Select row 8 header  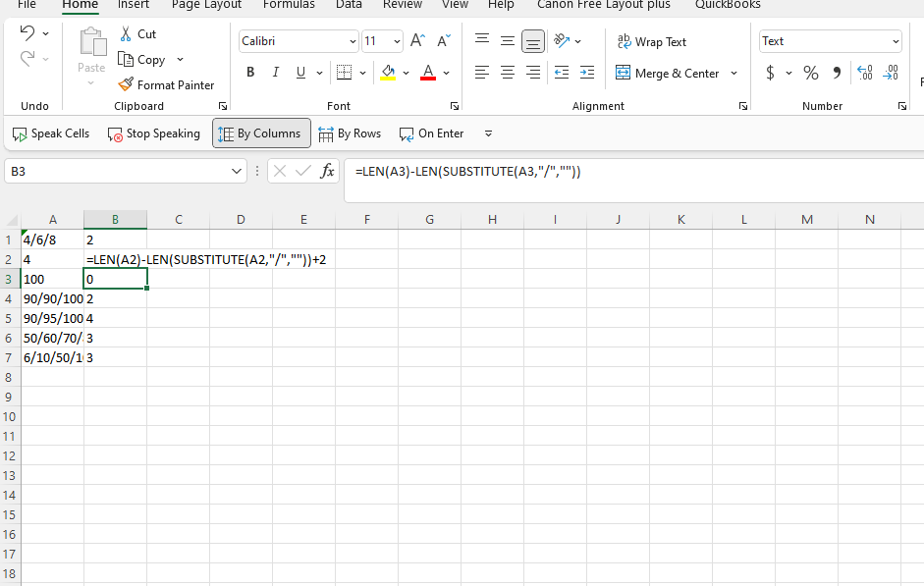point(9,377)
